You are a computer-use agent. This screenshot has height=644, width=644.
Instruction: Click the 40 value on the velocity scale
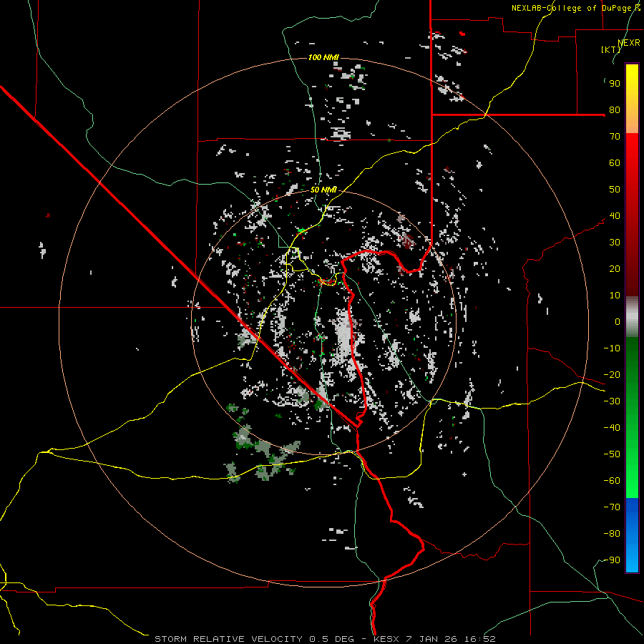pyautogui.click(x=615, y=216)
